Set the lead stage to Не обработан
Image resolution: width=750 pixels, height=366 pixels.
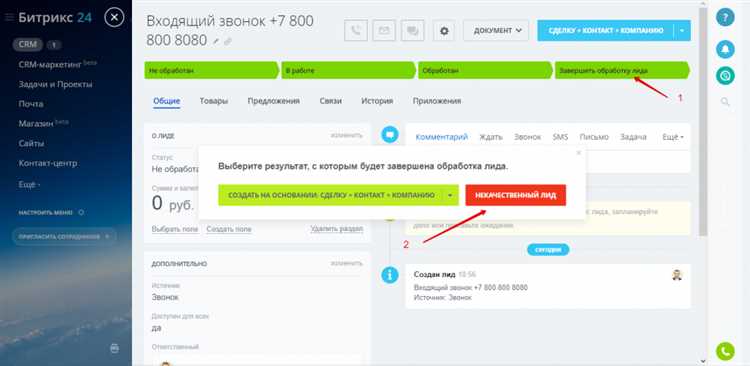211,70
